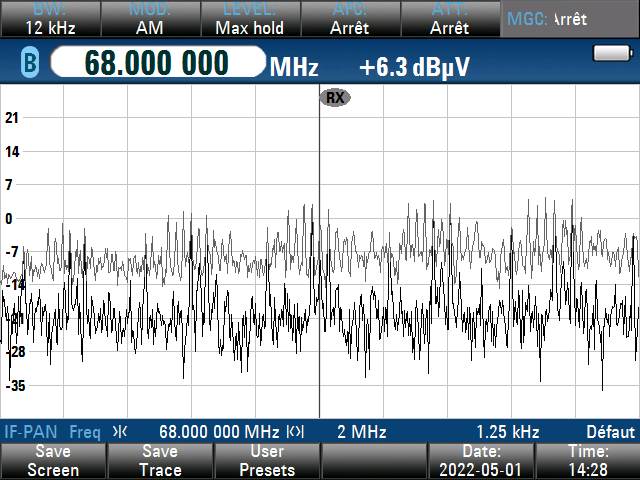
Task: Select the IF-PAN mode label
Action: (x=31, y=432)
